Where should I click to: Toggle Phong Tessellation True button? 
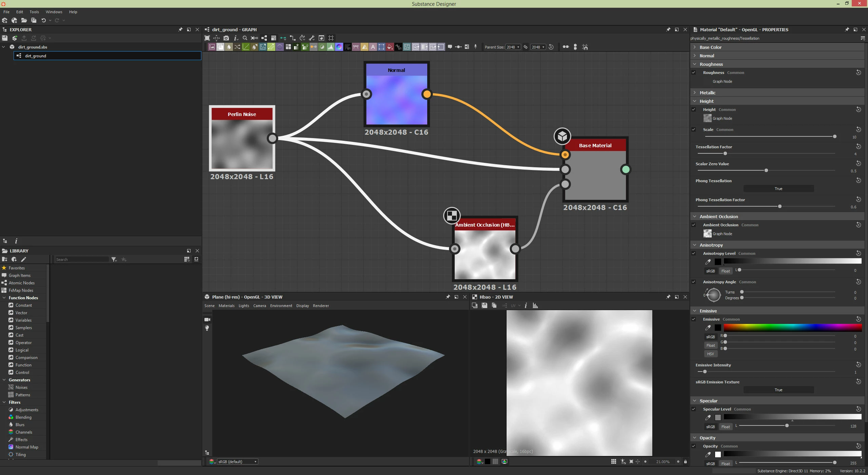point(778,189)
